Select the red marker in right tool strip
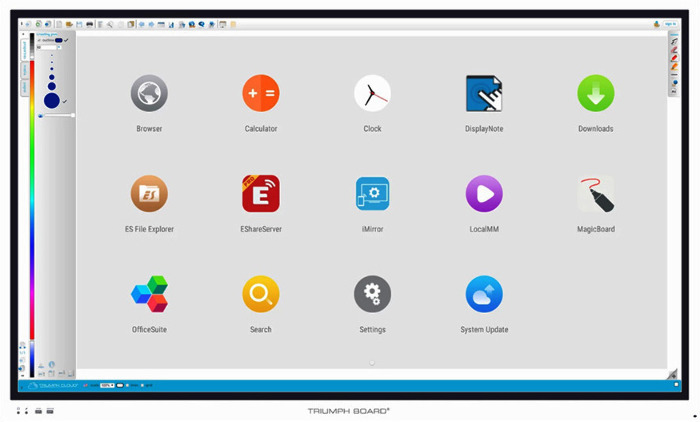 (674, 58)
